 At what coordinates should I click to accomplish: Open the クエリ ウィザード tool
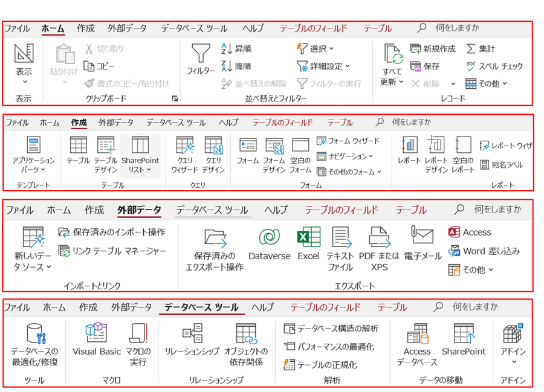pyautogui.click(x=184, y=146)
